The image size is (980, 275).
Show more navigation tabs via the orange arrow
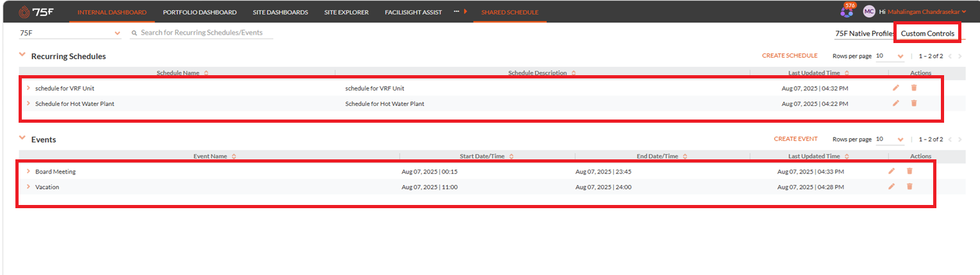point(465,12)
